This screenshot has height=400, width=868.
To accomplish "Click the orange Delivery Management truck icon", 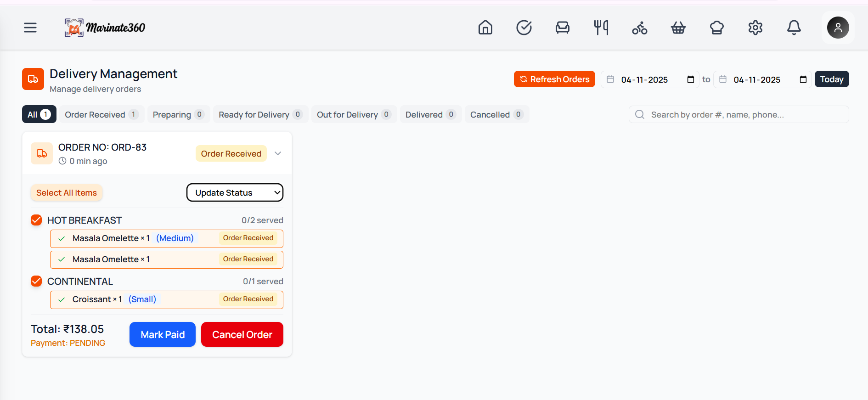I will [x=33, y=79].
